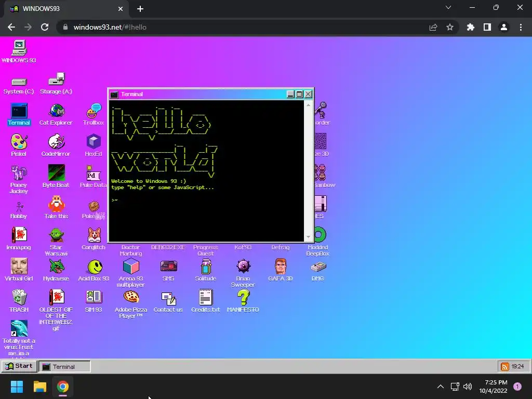Open the WINDOWS 93 computer icon
The height and width of the screenshot is (399, 532).
click(x=19, y=48)
